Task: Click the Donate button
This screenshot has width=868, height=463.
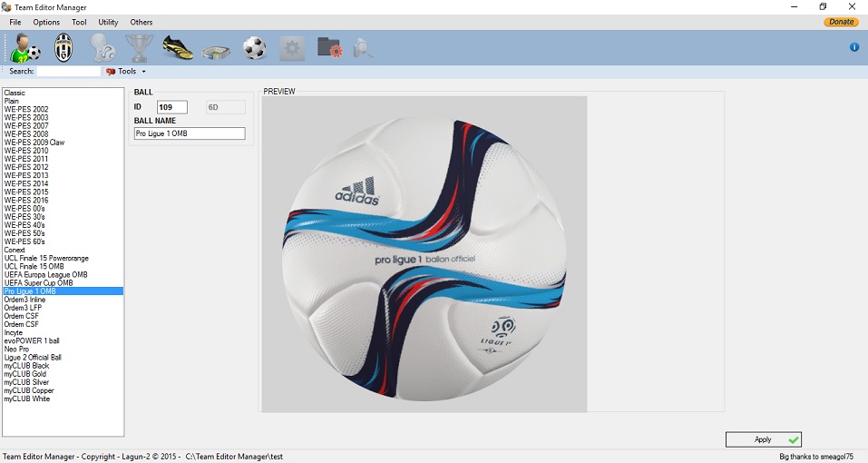Action: (841, 22)
